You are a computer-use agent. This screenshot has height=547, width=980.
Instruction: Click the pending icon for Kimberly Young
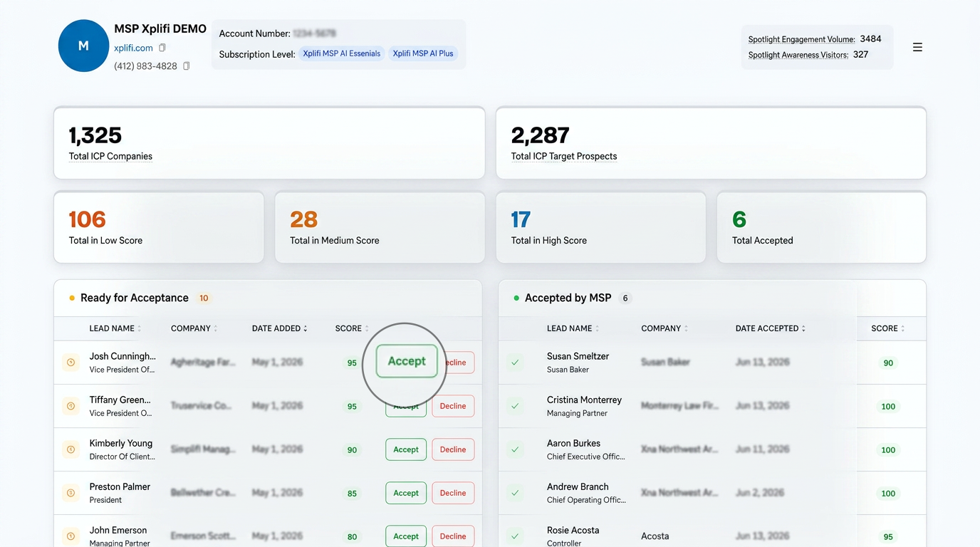(x=71, y=449)
